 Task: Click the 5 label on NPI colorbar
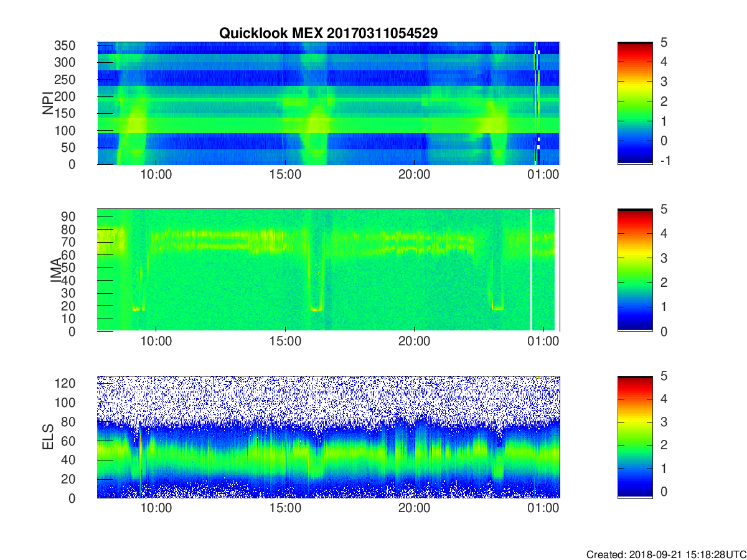[664, 42]
